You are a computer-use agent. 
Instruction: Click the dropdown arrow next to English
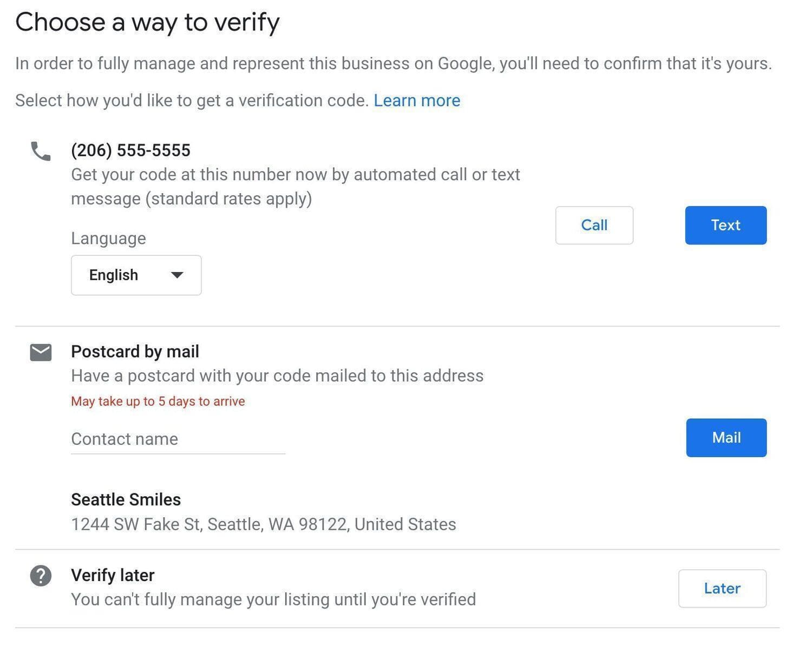(x=177, y=275)
